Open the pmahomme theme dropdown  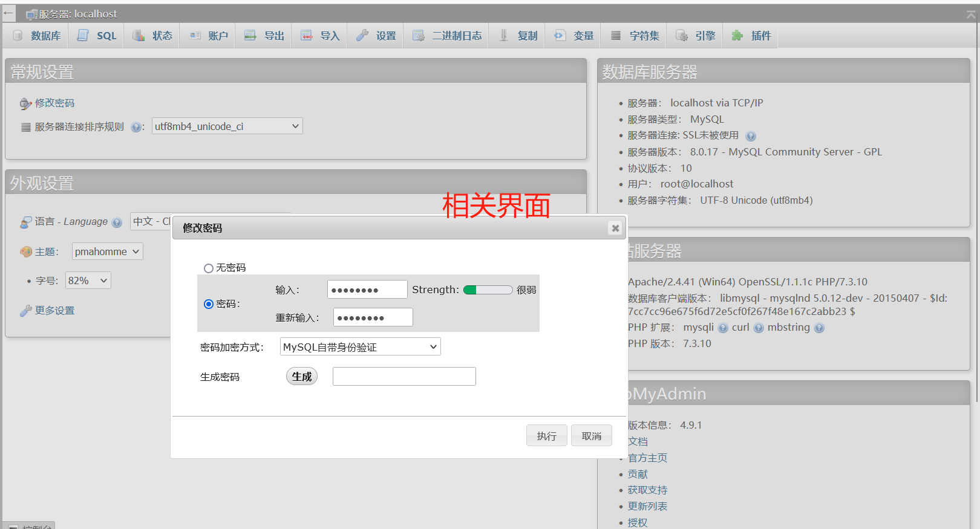coord(108,252)
